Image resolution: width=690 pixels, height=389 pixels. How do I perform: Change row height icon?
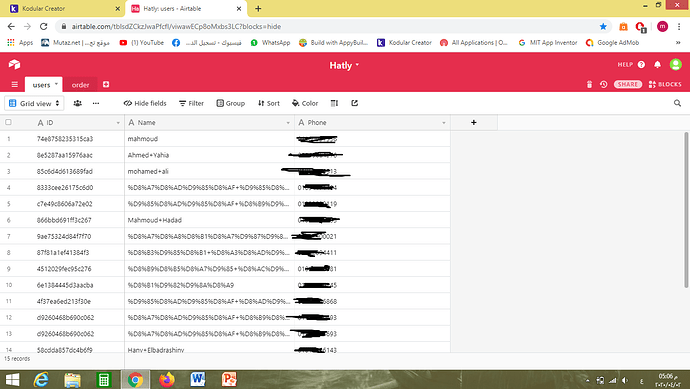pos(334,103)
